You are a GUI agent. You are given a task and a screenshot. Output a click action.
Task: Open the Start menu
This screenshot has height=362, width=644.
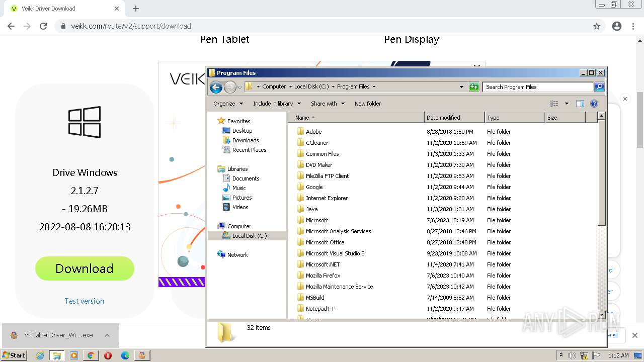tap(14, 355)
